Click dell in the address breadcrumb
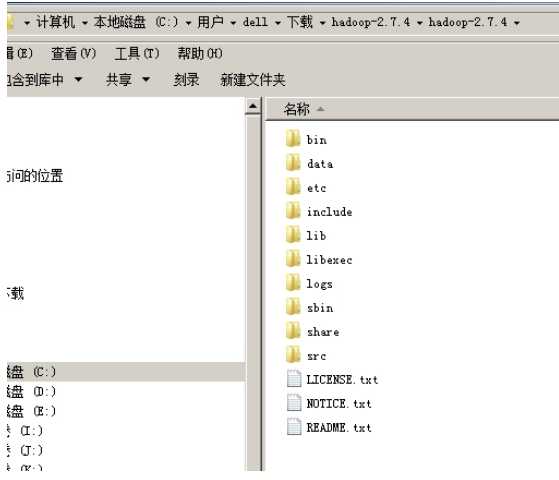559x480 pixels. 255,22
